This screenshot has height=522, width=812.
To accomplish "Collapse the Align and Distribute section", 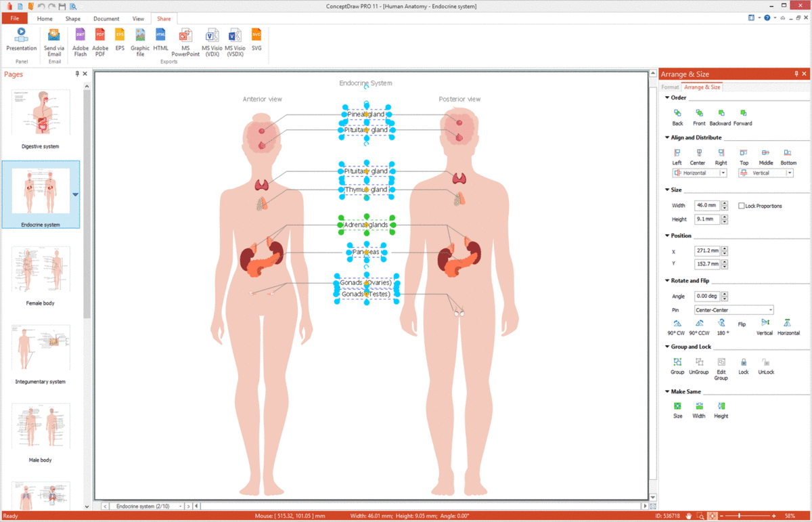I will point(667,137).
